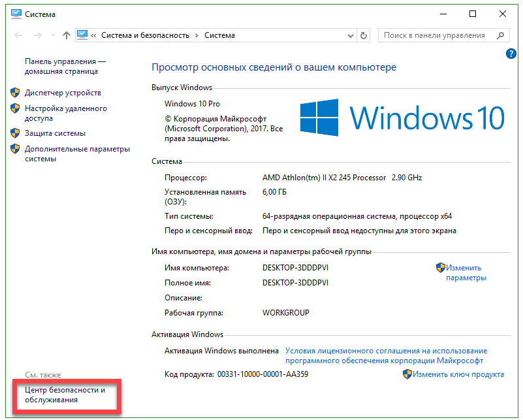Click the search magnifier icon

tap(500, 35)
